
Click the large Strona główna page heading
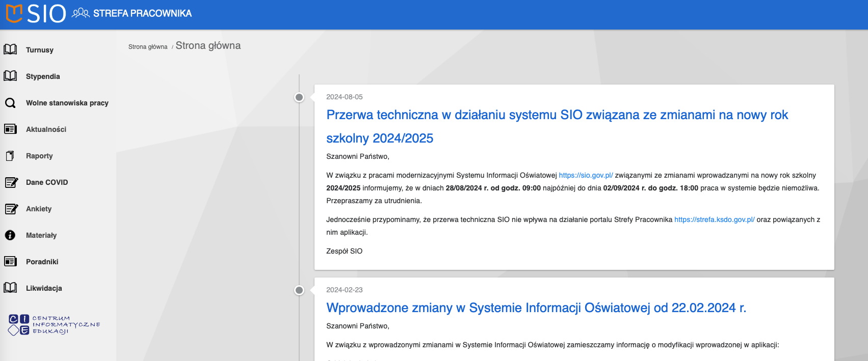(x=208, y=46)
